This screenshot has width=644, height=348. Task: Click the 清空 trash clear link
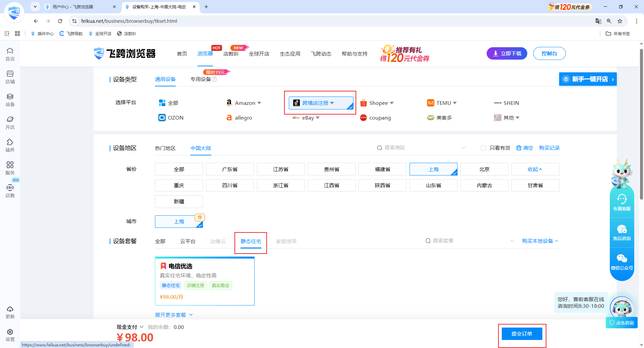pos(525,148)
